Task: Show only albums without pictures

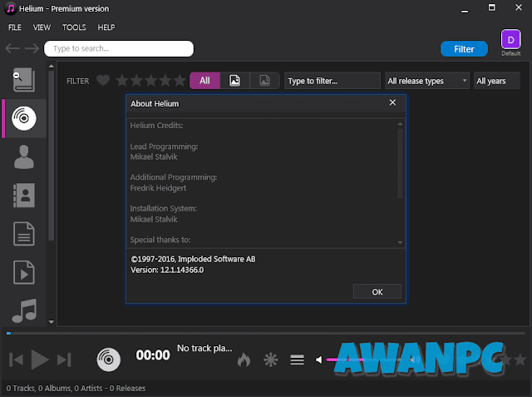Action: [264, 81]
